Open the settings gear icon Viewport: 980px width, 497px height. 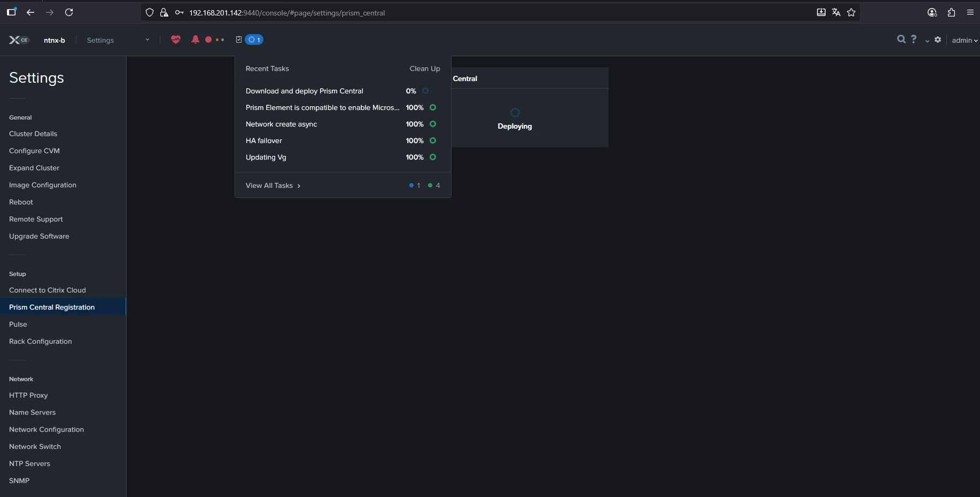tap(938, 40)
